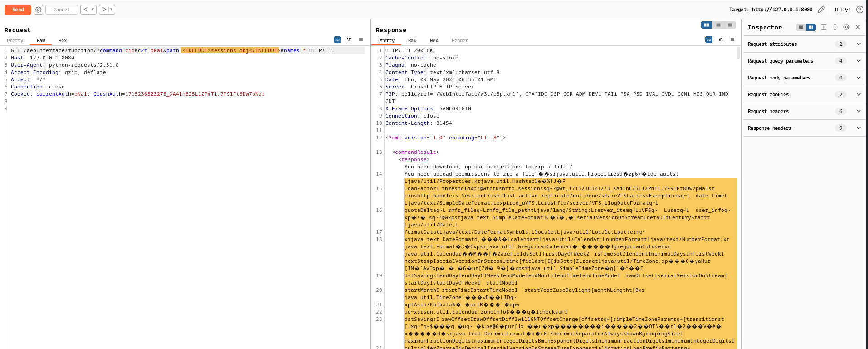Dock Inspector panel to the right

[x=810, y=27]
